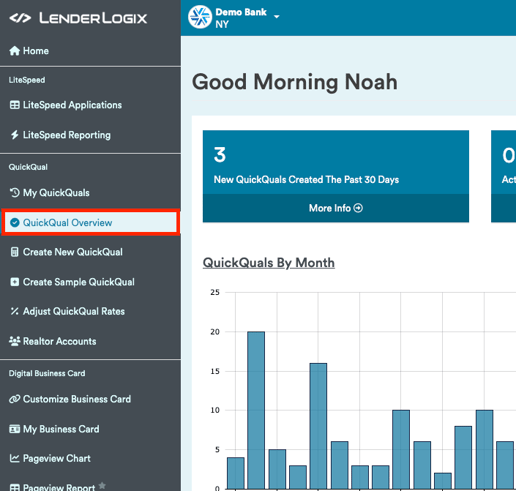516x491 pixels.
Task: Click the "LiteSpeed" section label
Action: (x=27, y=80)
